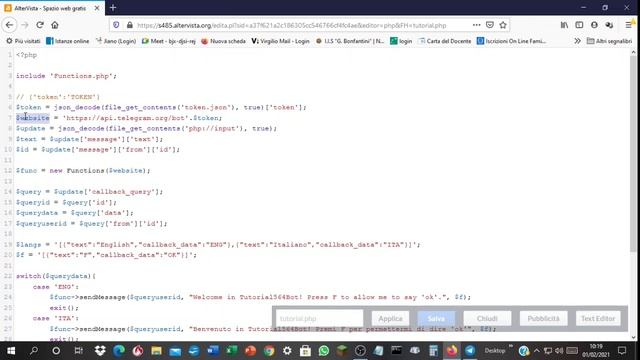This screenshot has height=360, width=640.
Task: Open Firefox account icon
Action: tap(594, 25)
